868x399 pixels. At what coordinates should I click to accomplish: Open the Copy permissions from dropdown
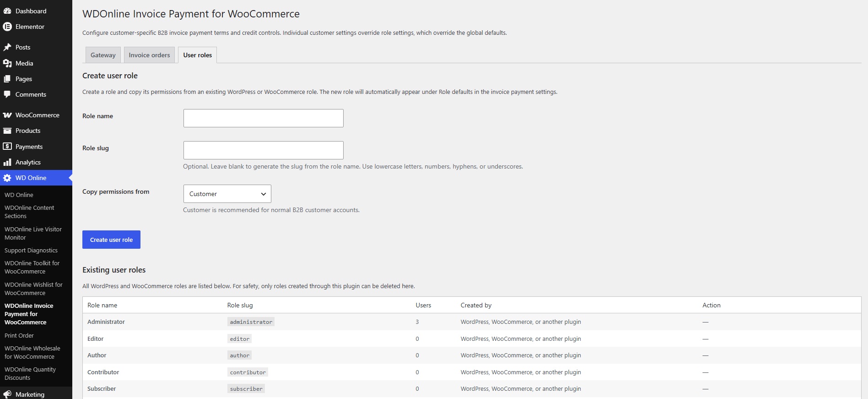227,194
